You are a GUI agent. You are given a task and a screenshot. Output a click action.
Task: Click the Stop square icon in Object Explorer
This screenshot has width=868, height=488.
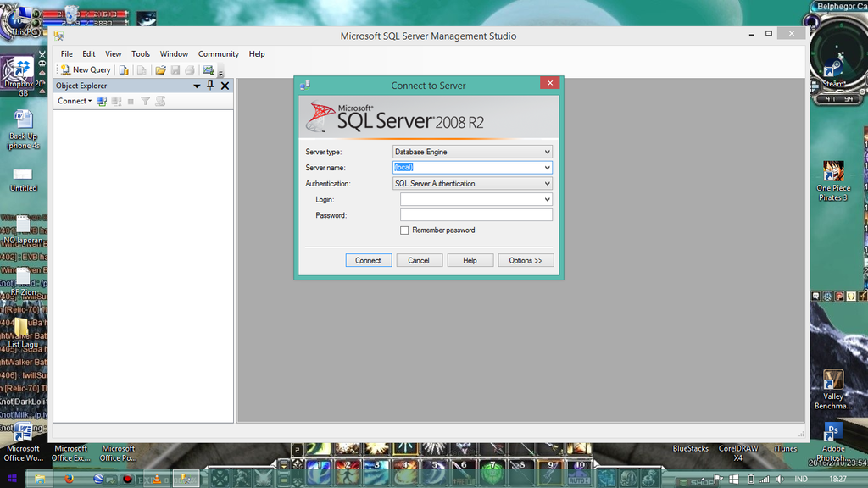click(131, 102)
